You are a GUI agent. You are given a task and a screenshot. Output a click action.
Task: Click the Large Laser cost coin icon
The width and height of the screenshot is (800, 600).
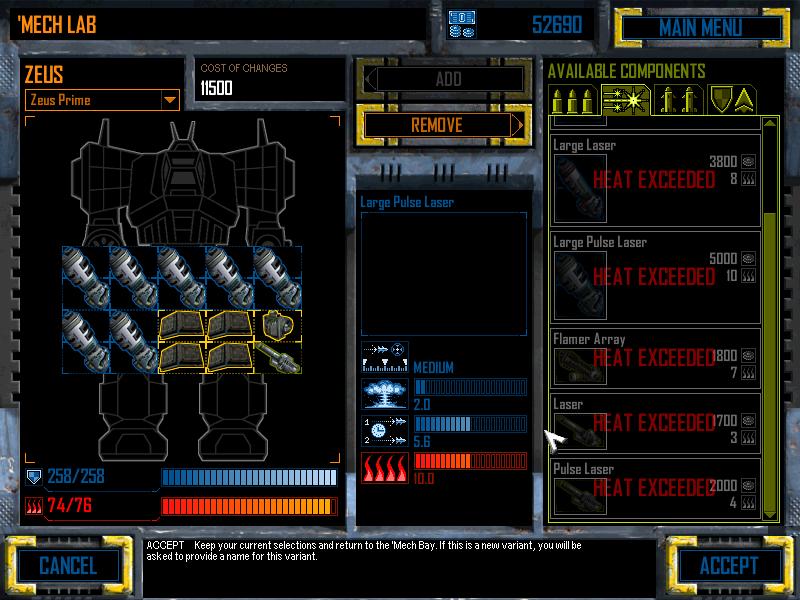[748, 162]
